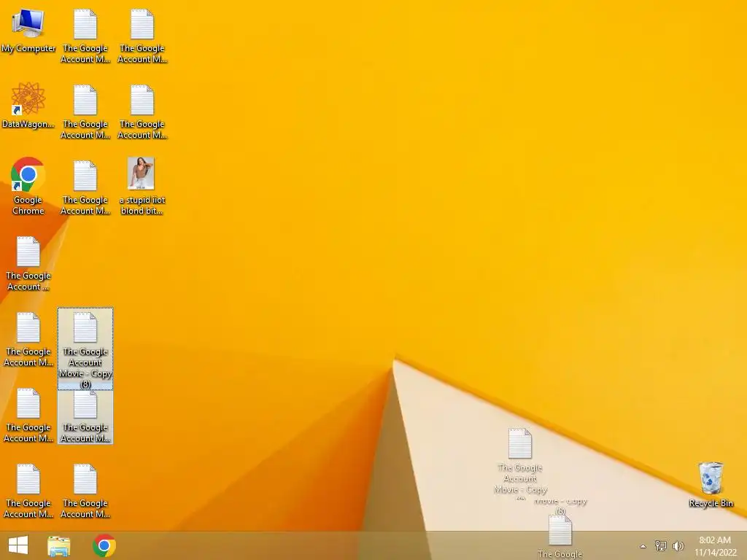Show hidden tray icons arrow

(x=643, y=546)
